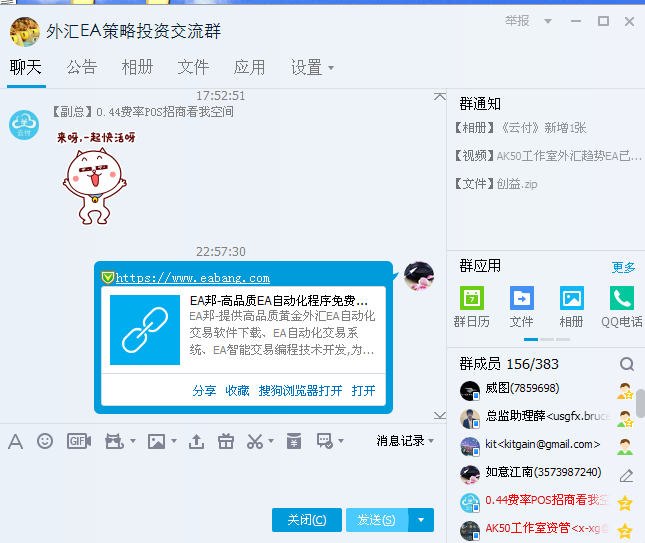
Task: Click group avatar in title bar
Action: (x=25, y=32)
